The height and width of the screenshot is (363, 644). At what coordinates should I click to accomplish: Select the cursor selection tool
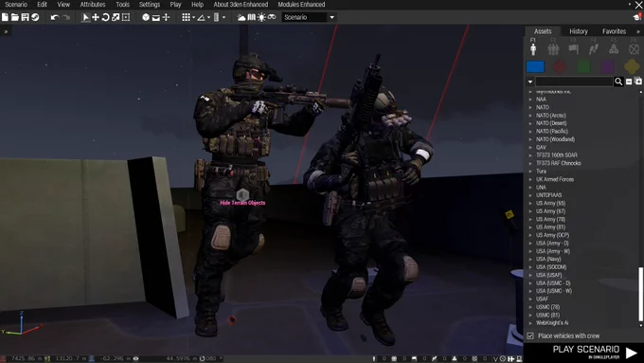point(85,17)
